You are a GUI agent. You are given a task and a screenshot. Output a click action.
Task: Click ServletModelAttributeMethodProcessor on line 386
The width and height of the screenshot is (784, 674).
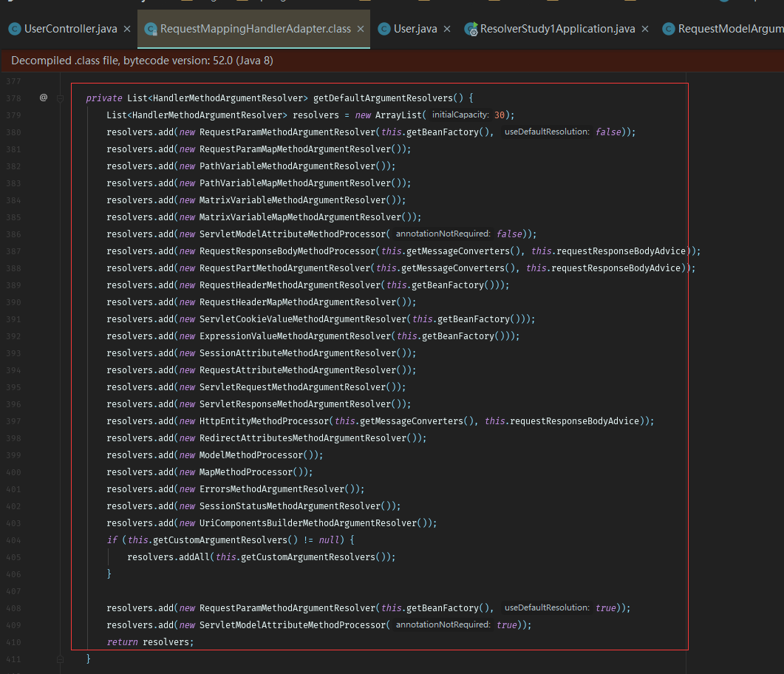click(293, 234)
